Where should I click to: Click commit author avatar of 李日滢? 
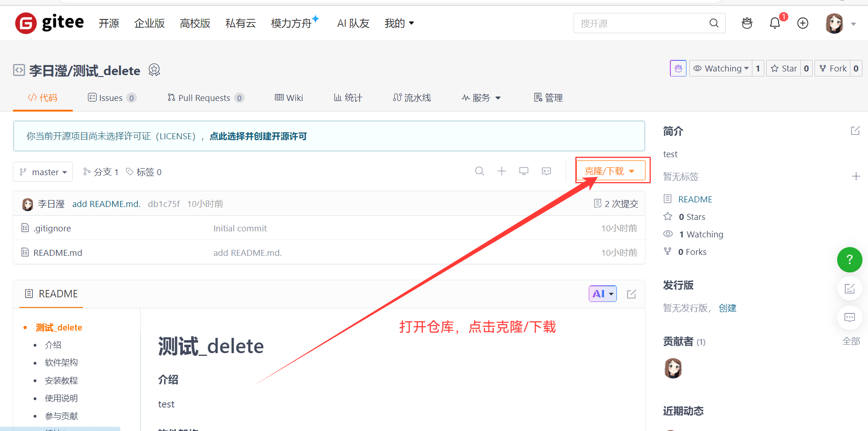(28, 204)
